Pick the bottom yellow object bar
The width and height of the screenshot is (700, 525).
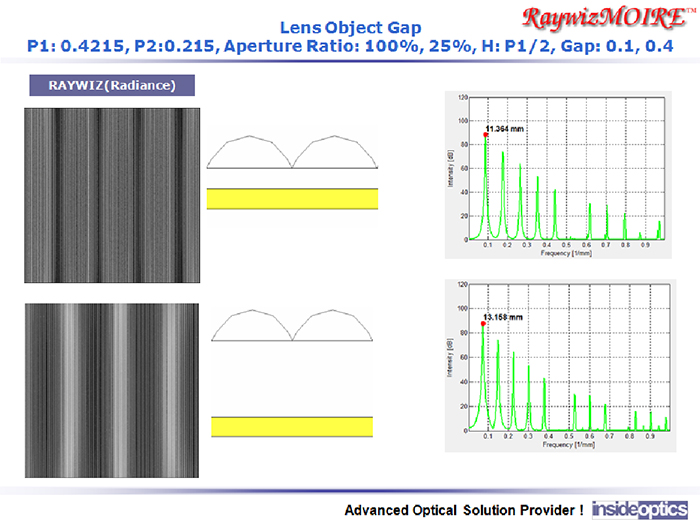click(292, 427)
